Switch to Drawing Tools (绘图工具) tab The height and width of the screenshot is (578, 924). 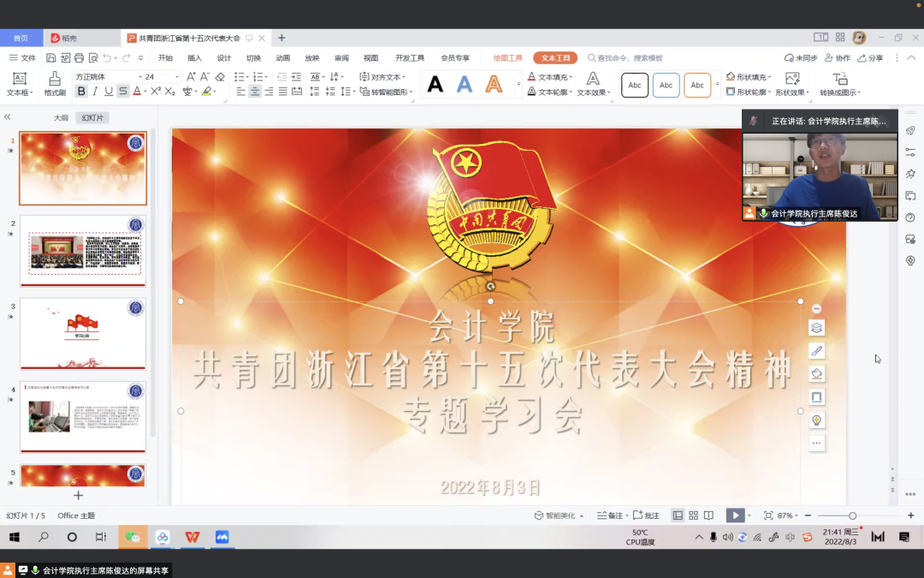(508, 58)
